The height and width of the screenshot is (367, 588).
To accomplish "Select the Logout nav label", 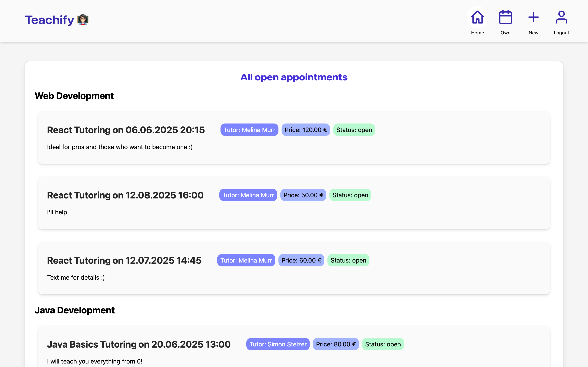I will [561, 33].
